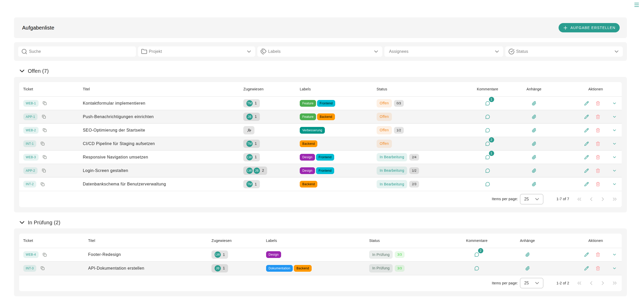The image size is (644, 302).
Task: Expand details of Login-Screen gestalten
Action: (614, 171)
